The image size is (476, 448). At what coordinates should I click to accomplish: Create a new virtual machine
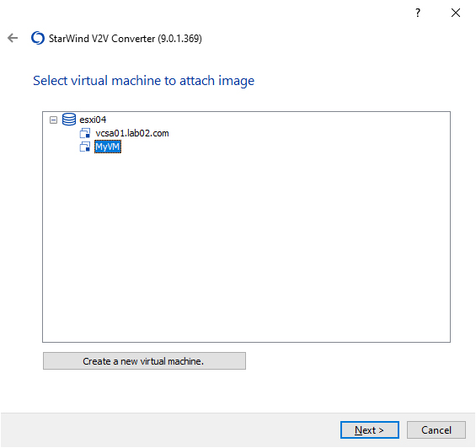pyautogui.click(x=145, y=361)
